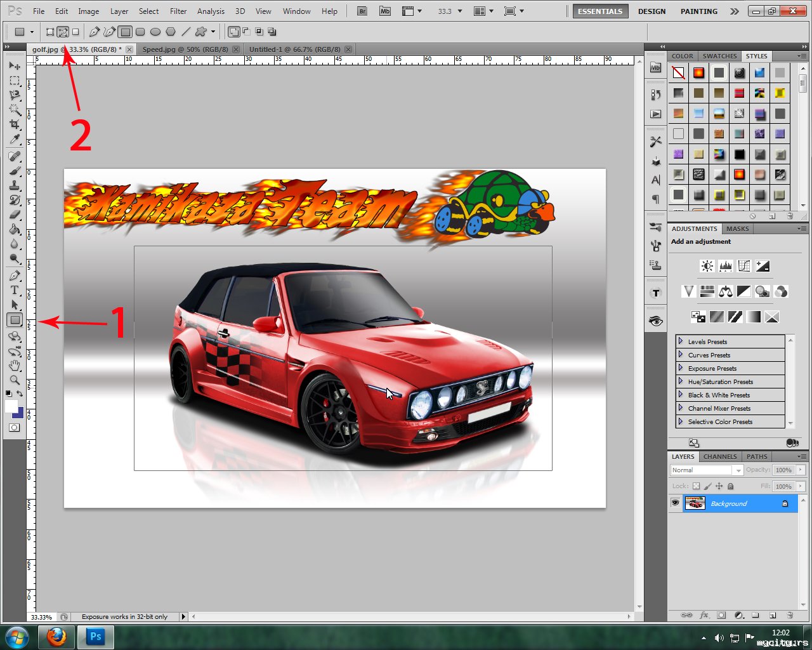Open Firefox from the taskbar
Viewport: 812px width, 650px height.
coord(56,637)
